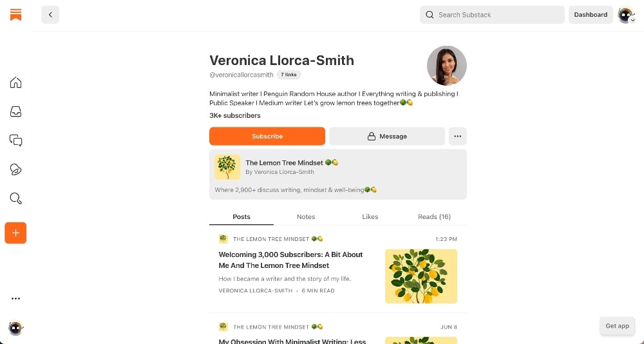
Task: Open the Reads (16) tab
Action: pos(434,216)
